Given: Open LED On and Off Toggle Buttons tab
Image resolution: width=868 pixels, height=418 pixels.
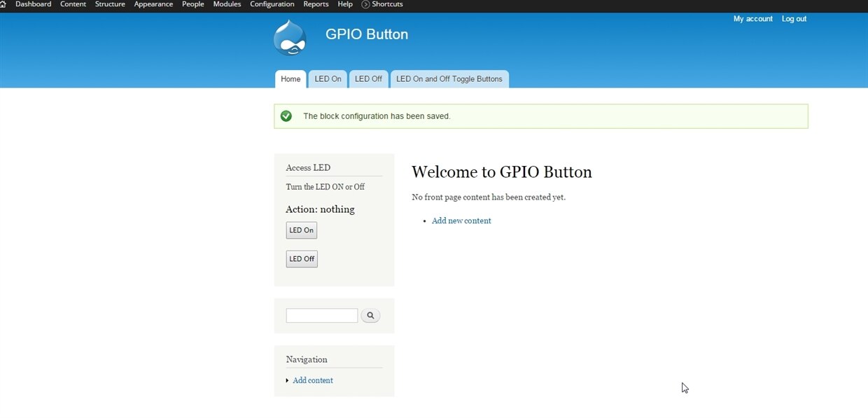Looking at the screenshot, I should tap(449, 79).
